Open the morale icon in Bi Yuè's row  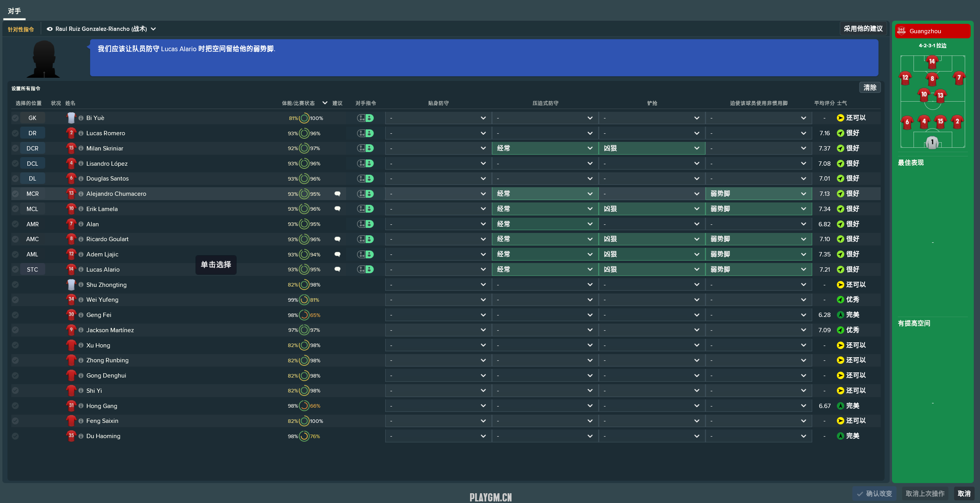pos(840,118)
